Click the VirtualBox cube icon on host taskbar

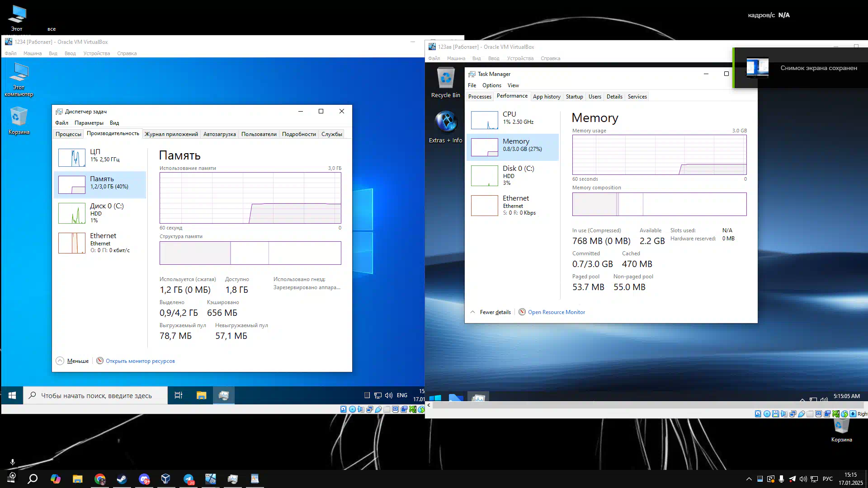tap(166, 479)
